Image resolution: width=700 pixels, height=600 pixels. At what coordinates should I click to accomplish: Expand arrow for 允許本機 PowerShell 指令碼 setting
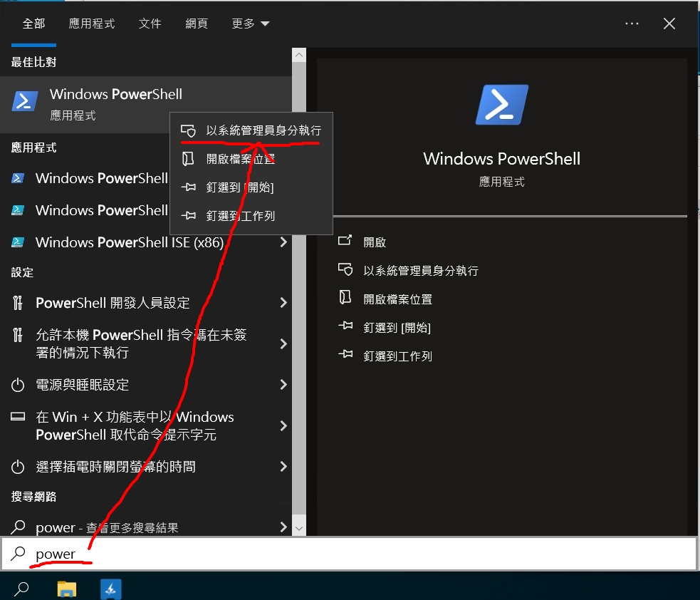click(x=283, y=343)
